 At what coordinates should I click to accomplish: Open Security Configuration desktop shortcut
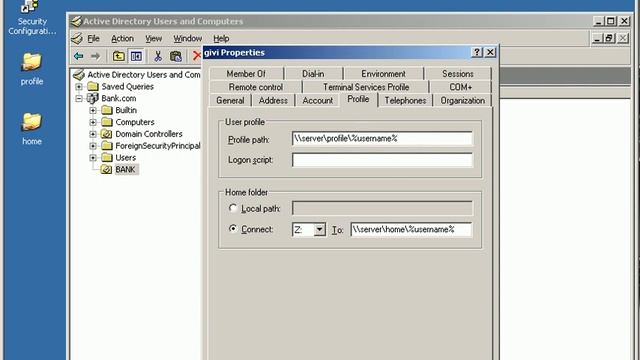click(32, 18)
